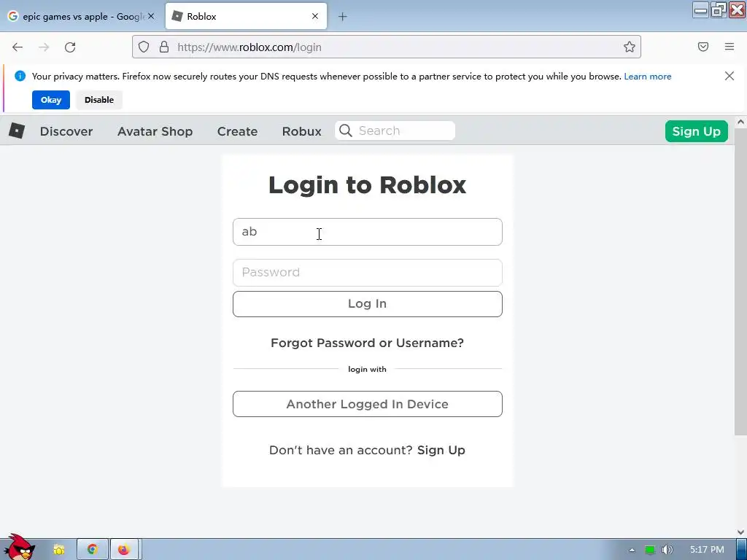Open Start menu with Angry Bird icon
The image size is (747, 560).
point(19,548)
